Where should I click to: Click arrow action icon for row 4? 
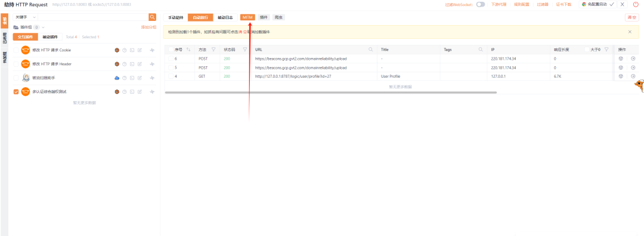[633, 76]
